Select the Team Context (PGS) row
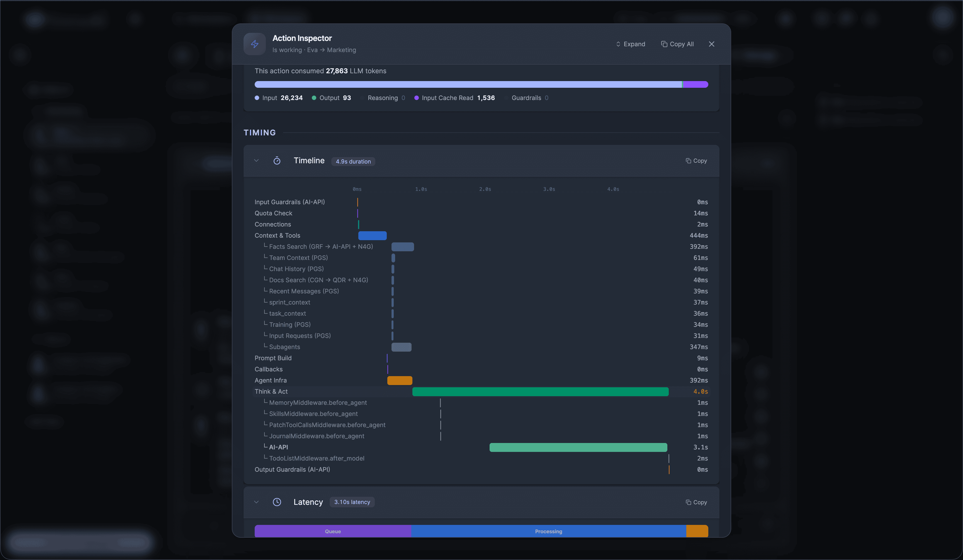Viewport: 963px width, 560px height. pyautogui.click(x=481, y=258)
